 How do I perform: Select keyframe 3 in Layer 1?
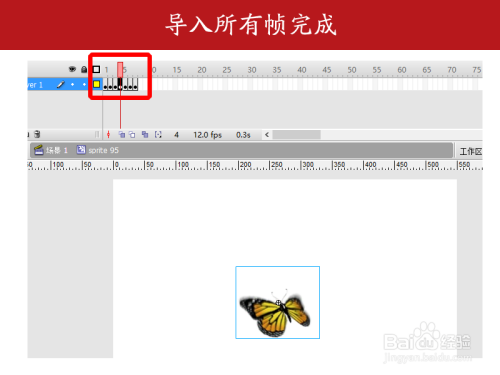(x=115, y=84)
